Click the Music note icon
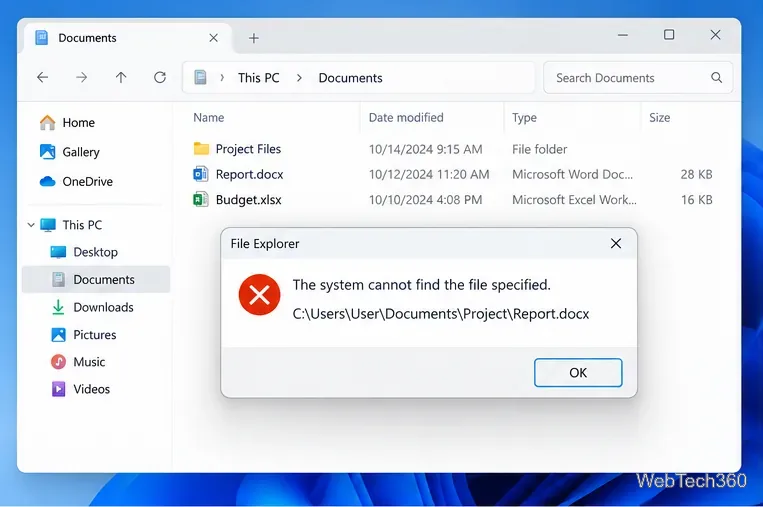Image resolution: width=763 pixels, height=507 pixels. (58, 362)
